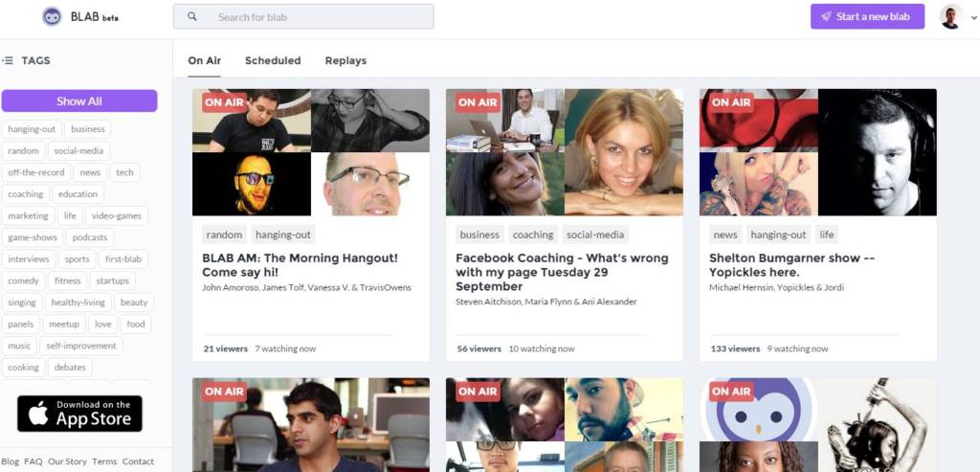Choose the panels tag
The width and height of the screenshot is (980, 472).
point(21,324)
